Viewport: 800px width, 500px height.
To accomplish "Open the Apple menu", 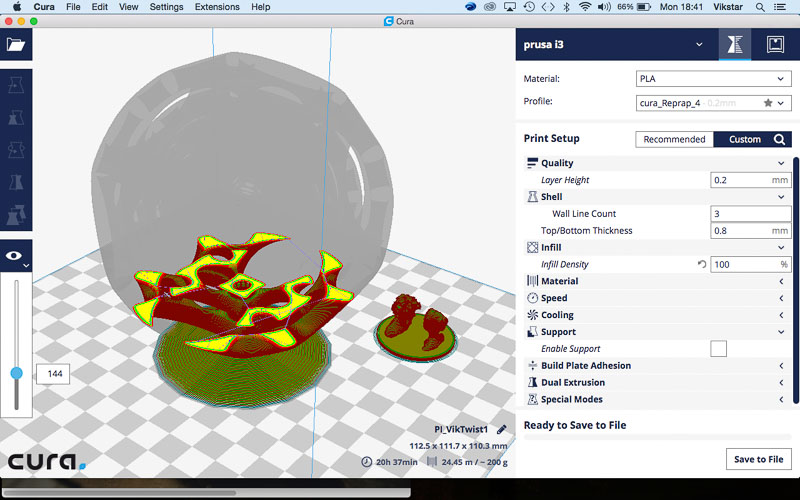I will click(16, 7).
